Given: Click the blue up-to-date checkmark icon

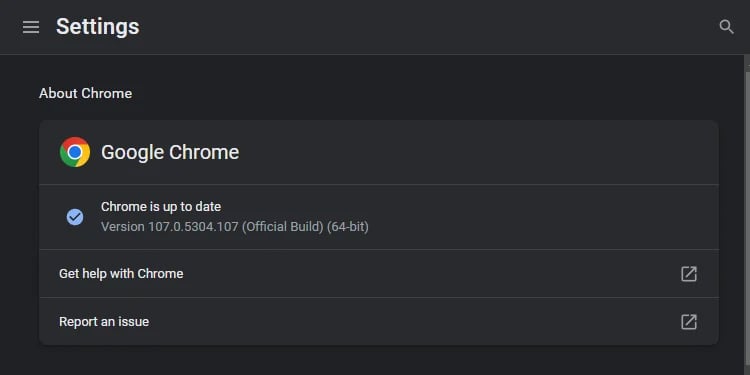Looking at the screenshot, I should 75,217.
